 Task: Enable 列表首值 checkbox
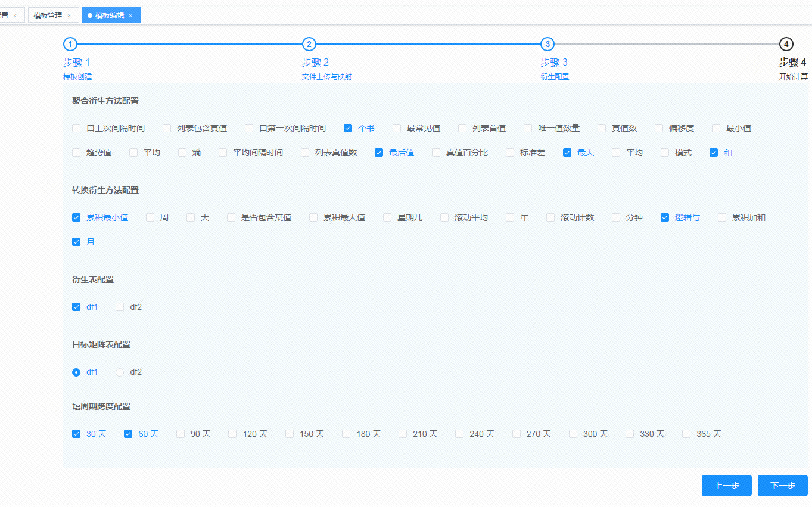(x=462, y=128)
